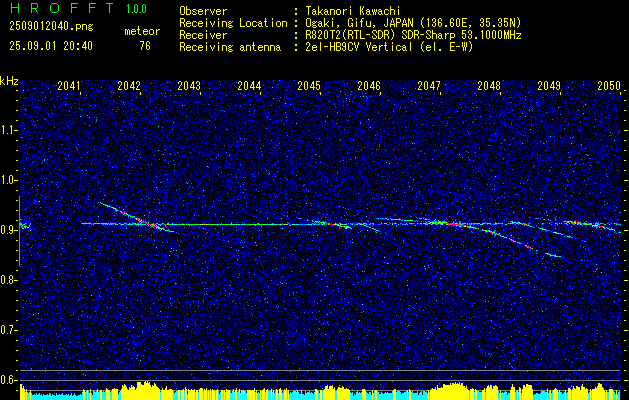Click the HROFFT program title

[x=62, y=8]
